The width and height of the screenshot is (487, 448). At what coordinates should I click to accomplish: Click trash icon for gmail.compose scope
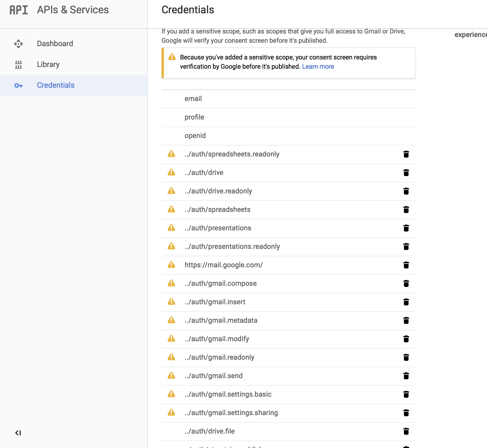pyautogui.click(x=406, y=283)
